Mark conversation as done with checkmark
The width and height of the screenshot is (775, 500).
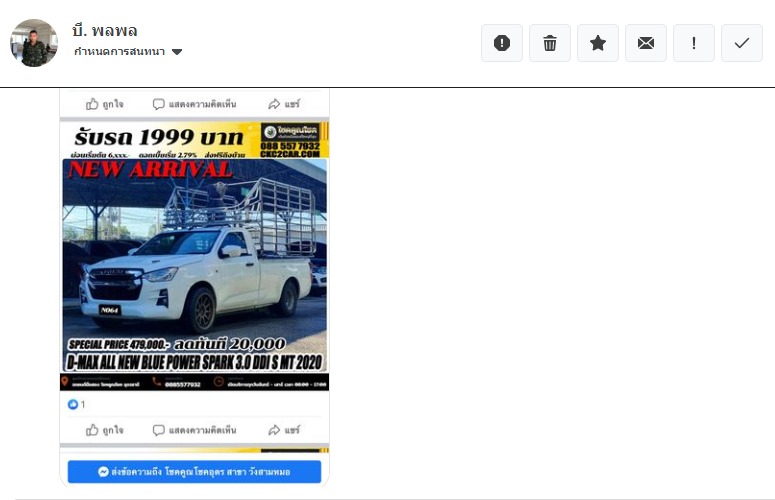tap(741, 43)
